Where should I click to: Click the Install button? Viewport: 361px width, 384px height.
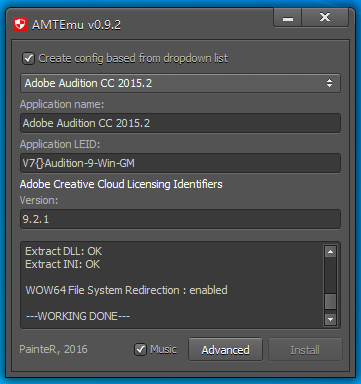(305, 350)
